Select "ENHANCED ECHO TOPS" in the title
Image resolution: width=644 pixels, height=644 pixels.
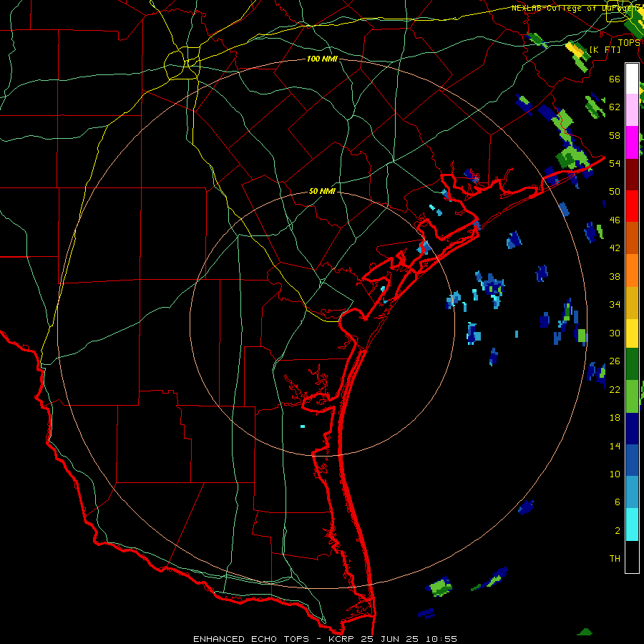click(251, 639)
